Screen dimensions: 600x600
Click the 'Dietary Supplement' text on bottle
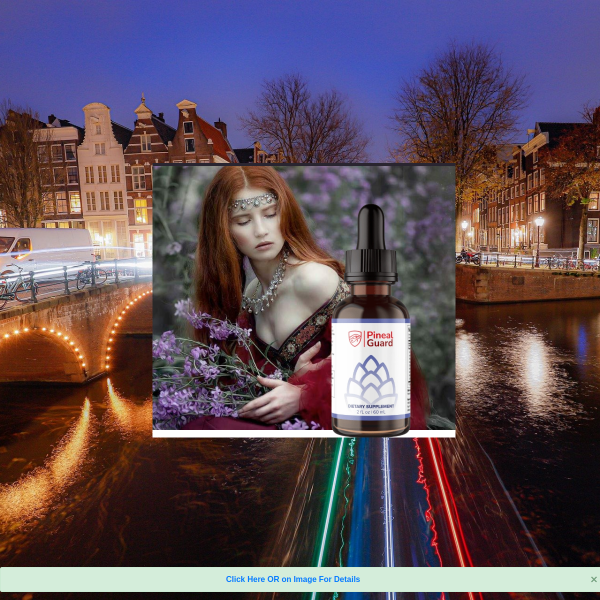click(371, 407)
